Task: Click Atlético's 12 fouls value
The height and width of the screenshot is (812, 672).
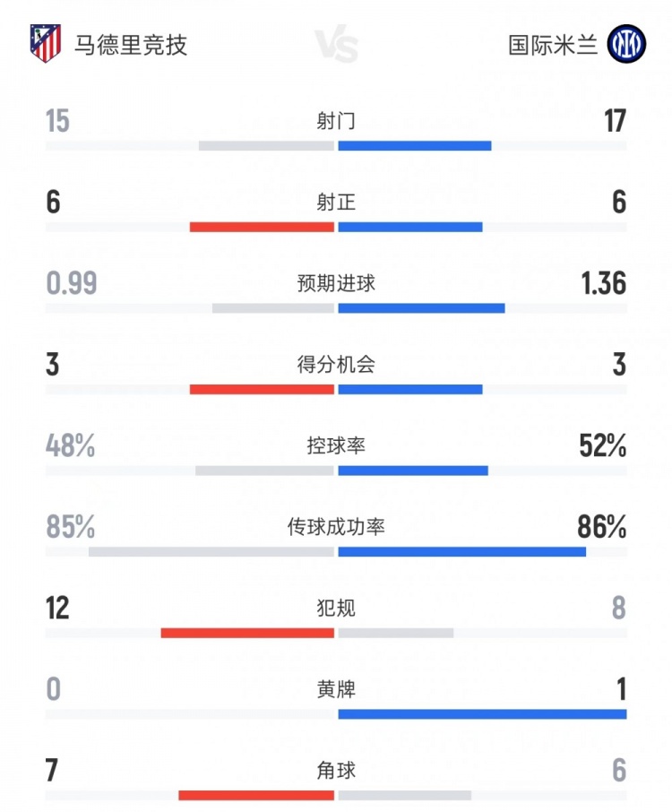Action: 57,609
